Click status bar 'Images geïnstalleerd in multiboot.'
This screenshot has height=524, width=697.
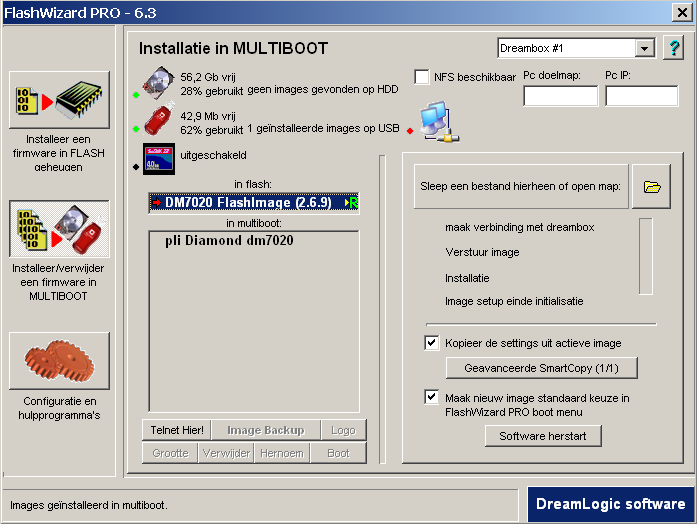tap(88, 505)
